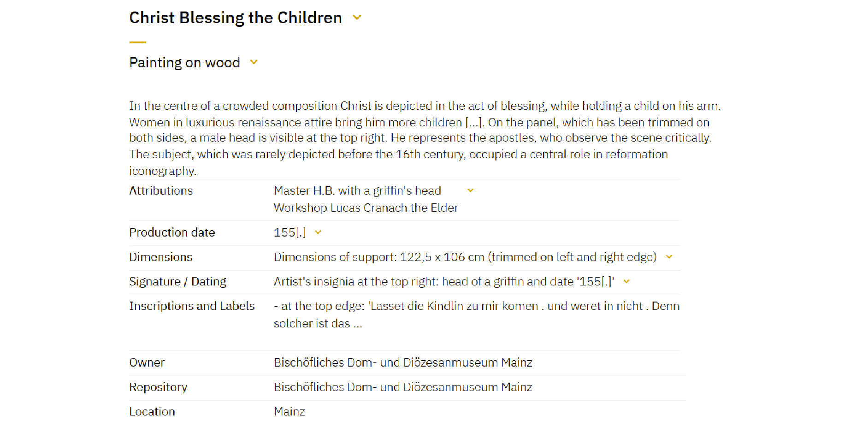Click the Inscriptions and Labels row label
Screen dimensions: 868x433
192,306
